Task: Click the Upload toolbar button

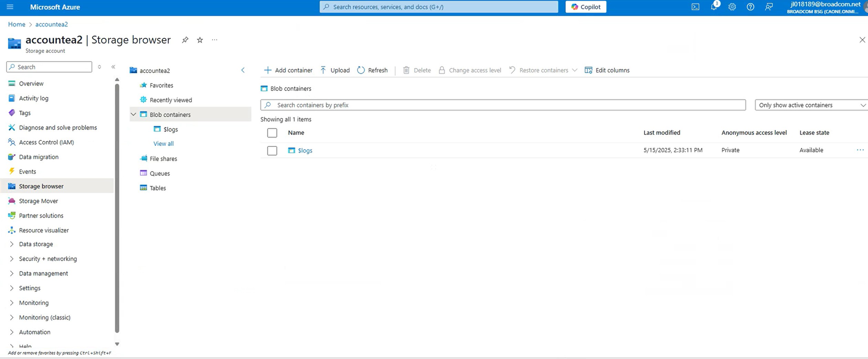Action: (335, 70)
